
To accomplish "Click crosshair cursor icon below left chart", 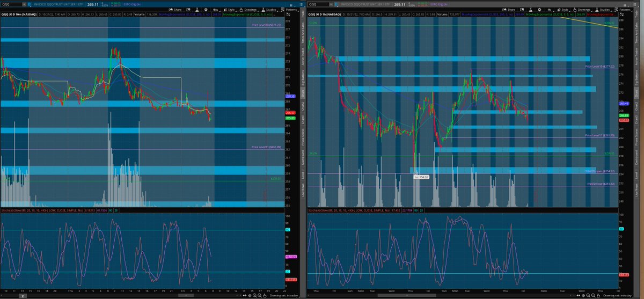I will point(250,295).
